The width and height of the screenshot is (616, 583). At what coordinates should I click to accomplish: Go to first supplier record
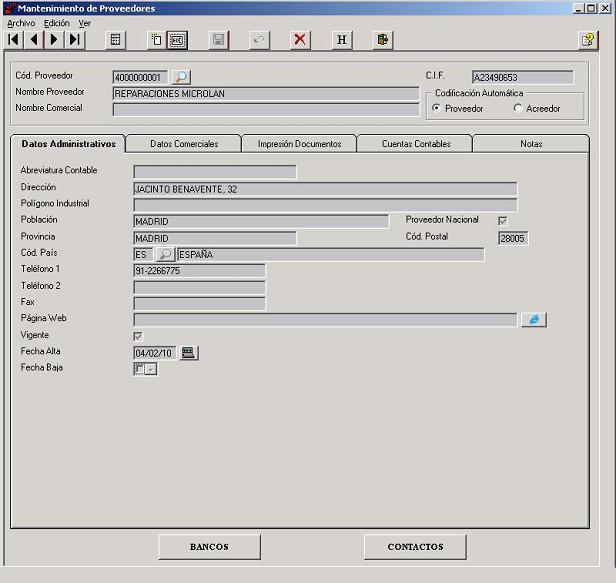(14, 40)
